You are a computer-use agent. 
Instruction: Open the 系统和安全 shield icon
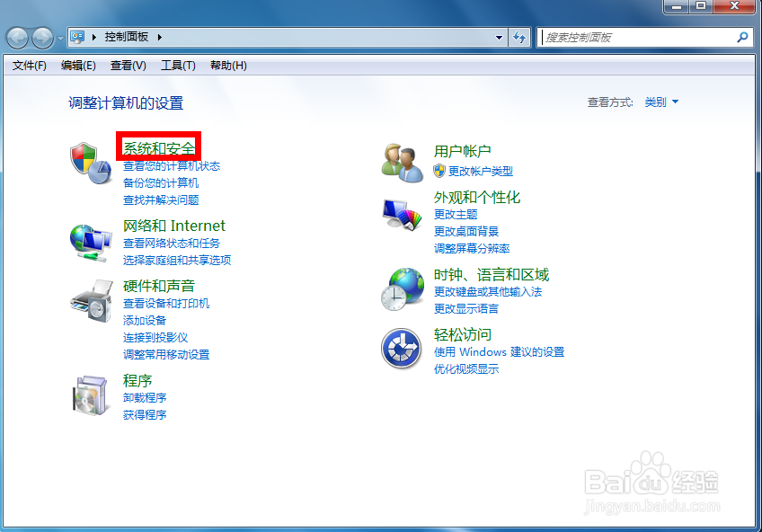tap(91, 163)
